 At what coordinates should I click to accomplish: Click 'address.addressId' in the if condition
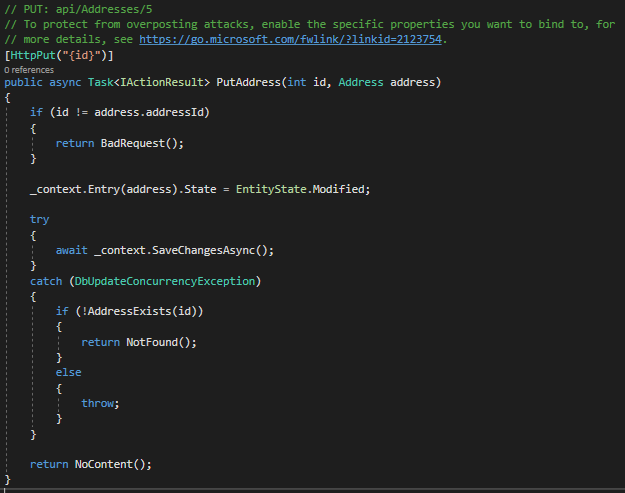(x=149, y=112)
